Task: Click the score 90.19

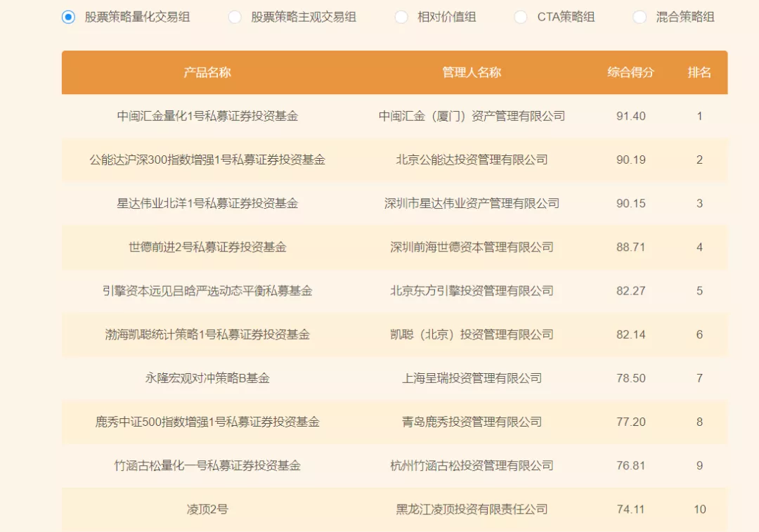Action: pyautogui.click(x=630, y=160)
